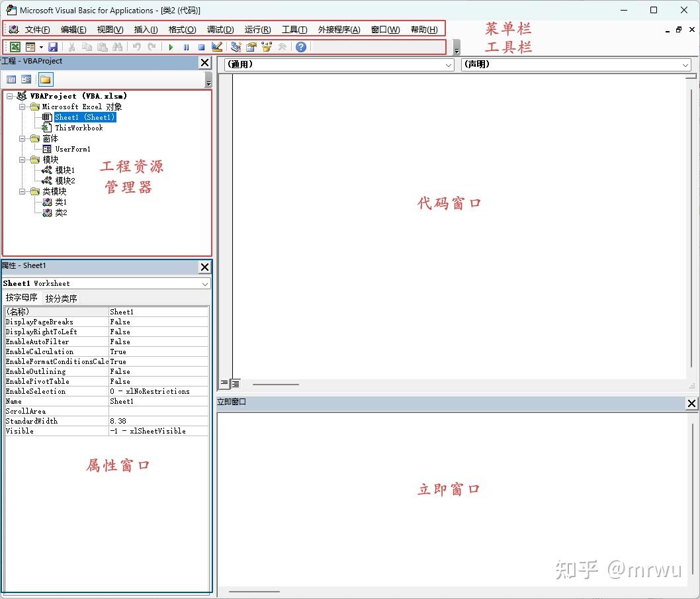Run the macro with the Run Sub button
Image resolution: width=700 pixels, height=599 pixels.
click(171, 46)
